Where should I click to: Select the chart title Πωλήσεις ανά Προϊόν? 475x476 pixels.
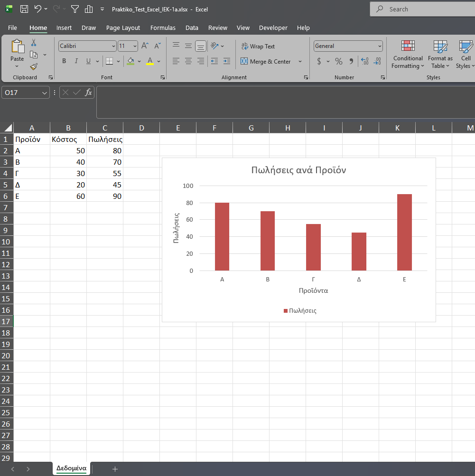tap(298, 170)
